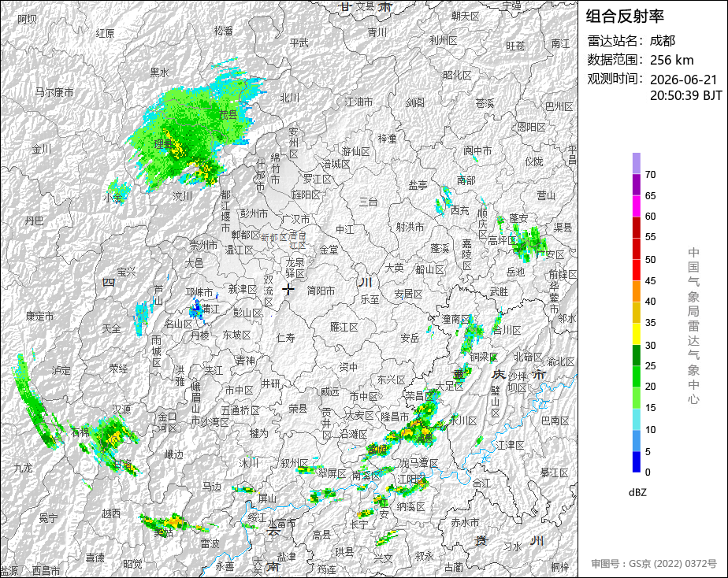Viewport: 728px width, 578px height.
Task: Click the '三台' map label
Action: tap(368, 202)
